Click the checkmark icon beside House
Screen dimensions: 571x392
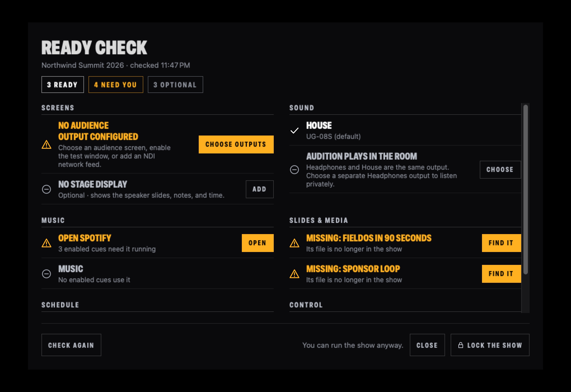(x=294, y=130)
